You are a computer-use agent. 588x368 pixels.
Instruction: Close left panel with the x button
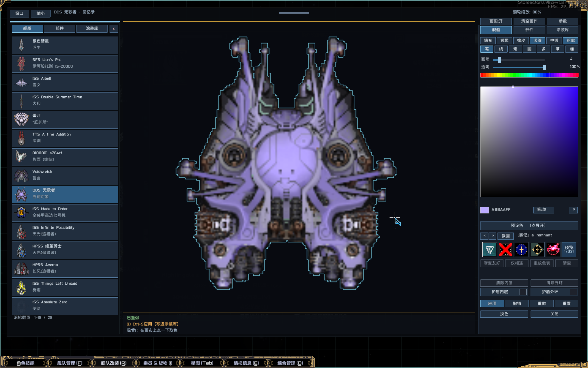(x=113, y=29)
